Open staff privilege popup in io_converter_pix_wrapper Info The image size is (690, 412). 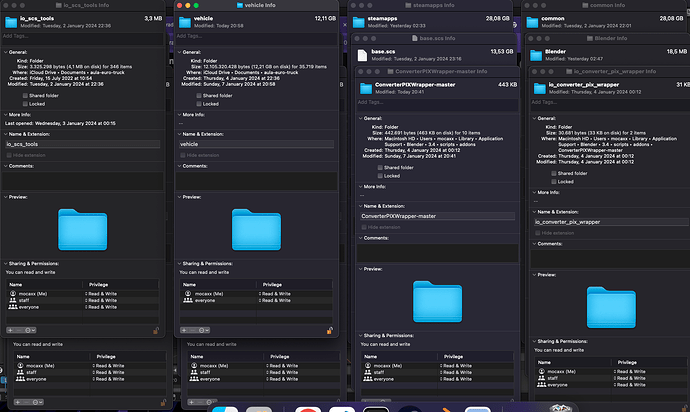coord(630,378)
